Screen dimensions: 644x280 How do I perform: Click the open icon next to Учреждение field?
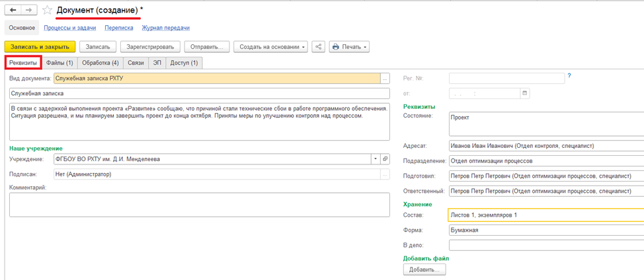(x=385, y=159)
